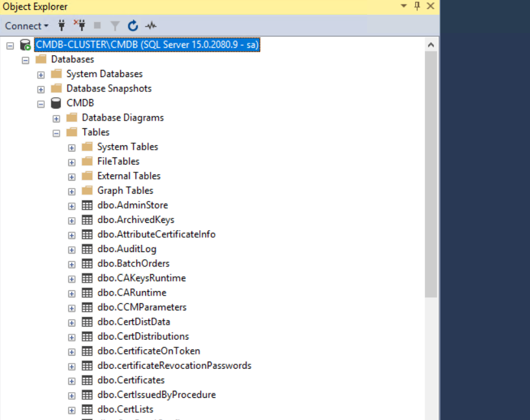Select the Tables folder label
The height and width of the screenshot is (420, 530).
[x=95, y=132]
